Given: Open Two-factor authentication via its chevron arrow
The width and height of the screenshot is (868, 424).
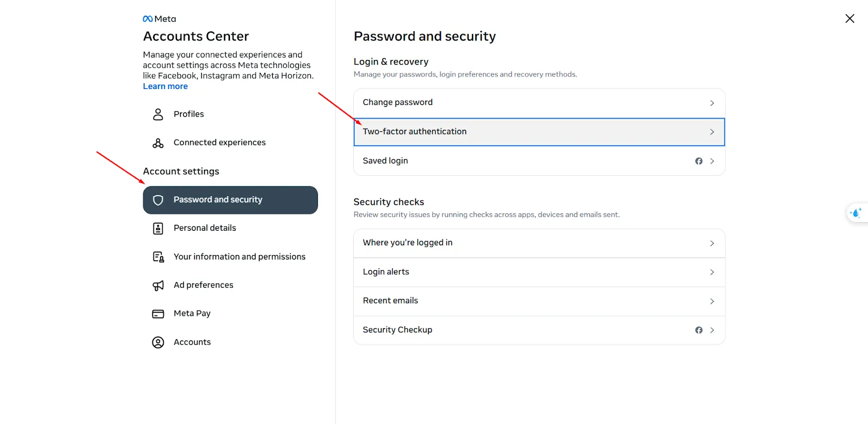Looking at the screenshot, I should pos(712,132).
